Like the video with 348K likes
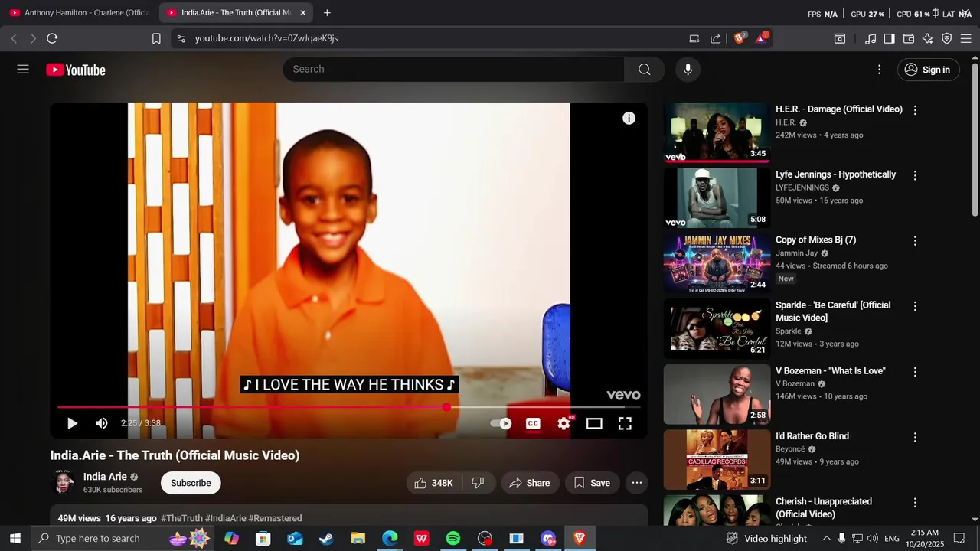 433,483
